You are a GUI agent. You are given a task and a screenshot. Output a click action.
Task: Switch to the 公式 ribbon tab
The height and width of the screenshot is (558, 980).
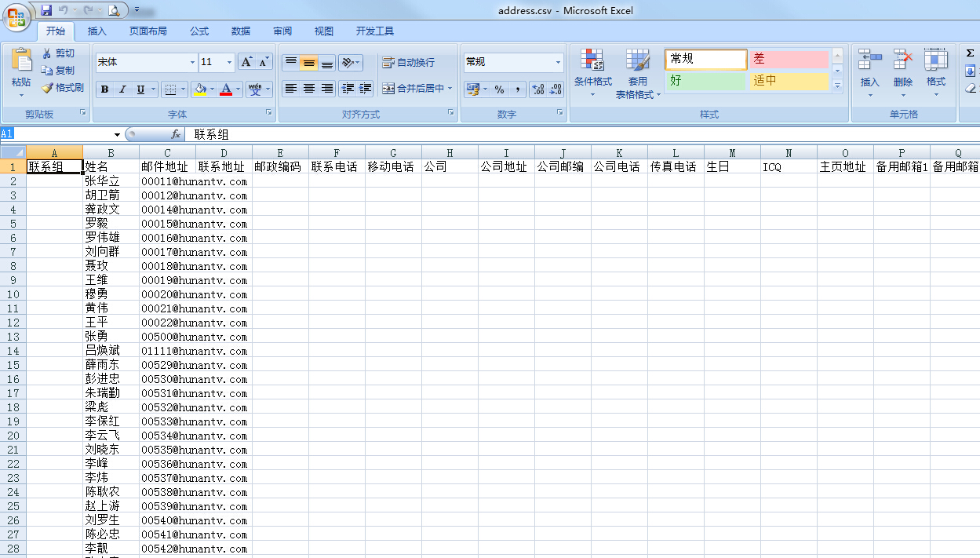click(x=199, y=31)
